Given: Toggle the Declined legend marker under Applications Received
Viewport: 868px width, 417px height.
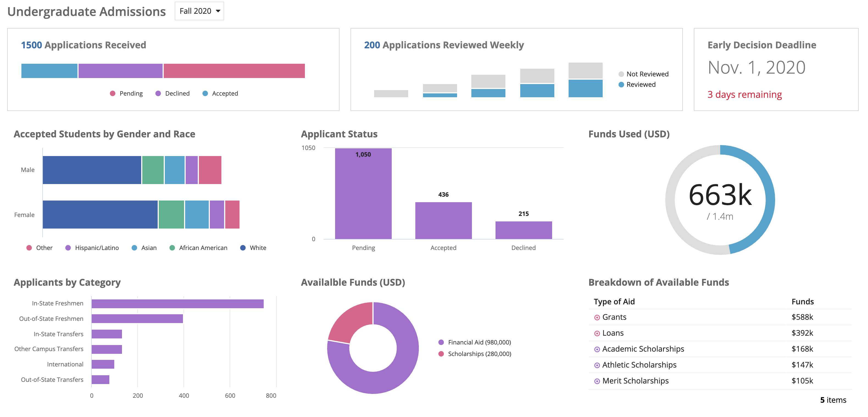Looking at the screenshot, I should coord(158,93).
